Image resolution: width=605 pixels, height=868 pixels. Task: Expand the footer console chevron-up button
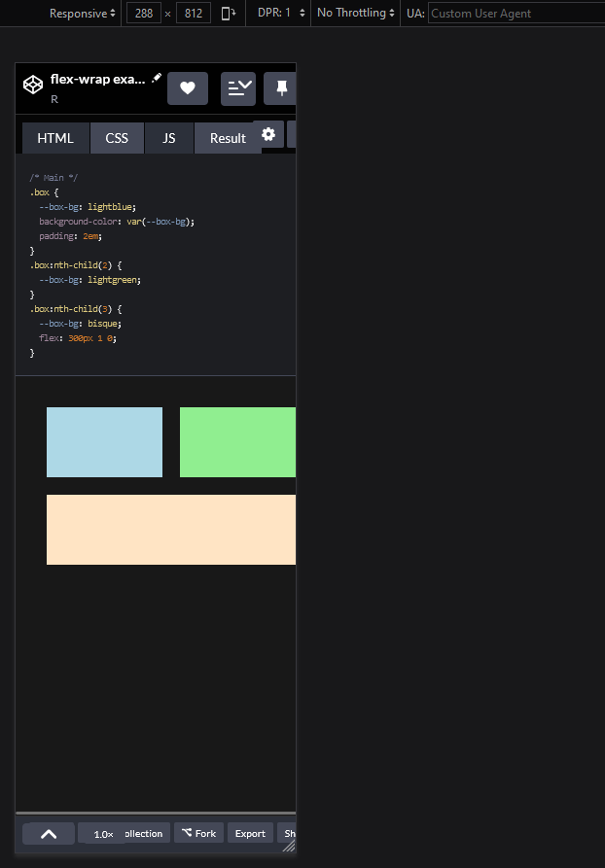[x=49, y=834]
